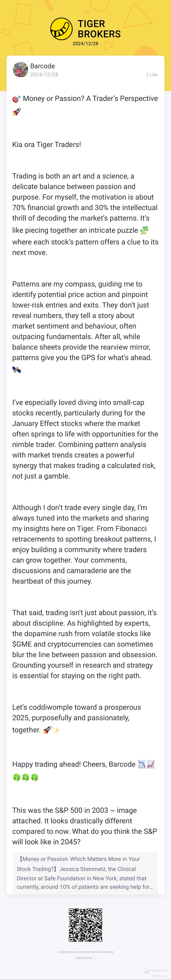This screenshot has width=171, height=980.
Task: Click the Tiger Brokers tiger logo
Action: point(61,29)
